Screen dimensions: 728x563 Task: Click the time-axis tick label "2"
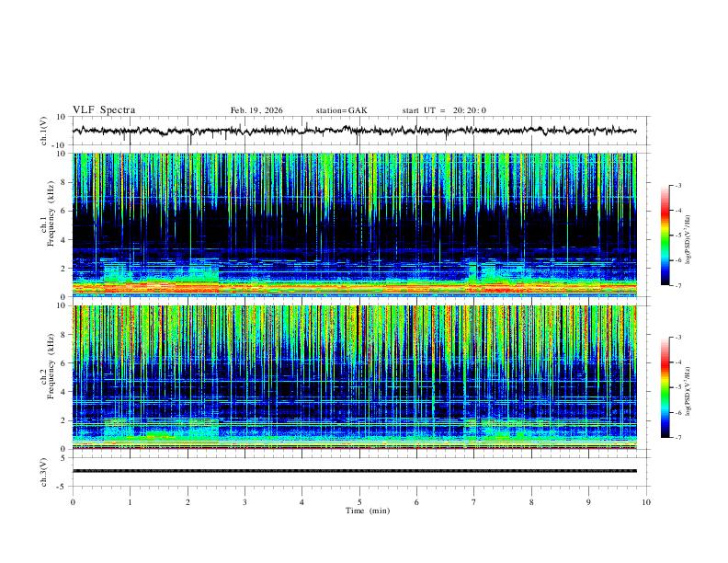click(x=188, y=502)
